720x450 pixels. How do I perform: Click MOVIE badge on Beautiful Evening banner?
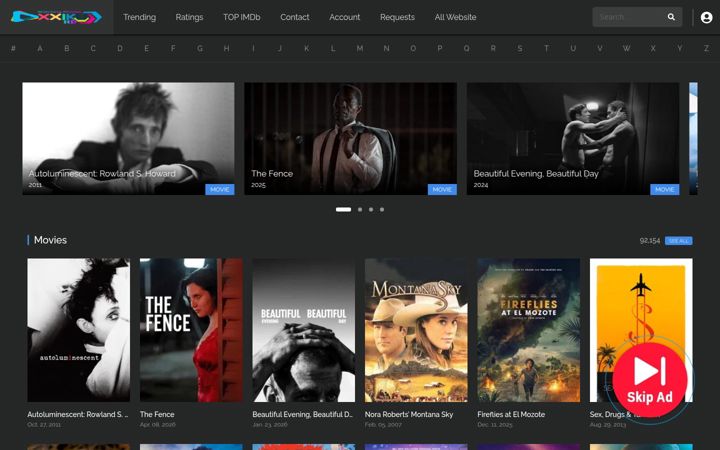click(x=664, y=189)
